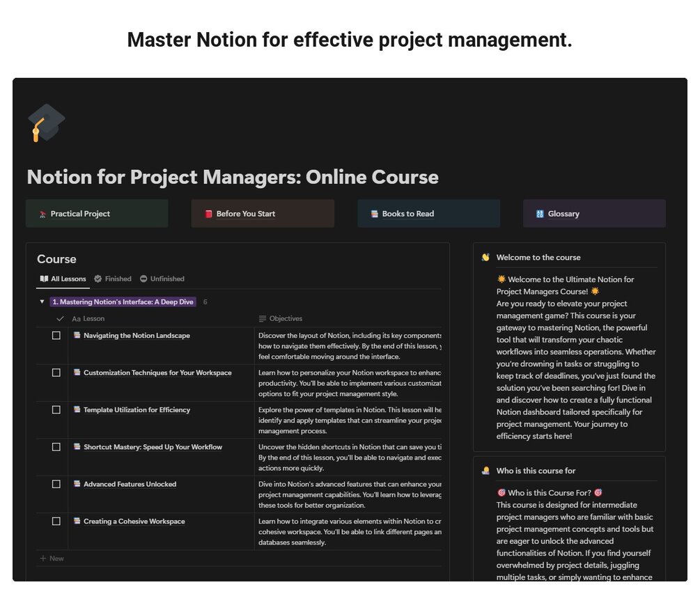Click the person icon beside Who is this course for
The width and height of the screenshot is (700, 594).
click(485, 470)
